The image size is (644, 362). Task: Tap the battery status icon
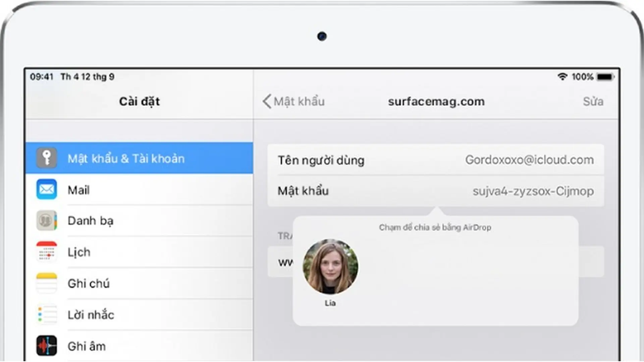pos(605,77)
